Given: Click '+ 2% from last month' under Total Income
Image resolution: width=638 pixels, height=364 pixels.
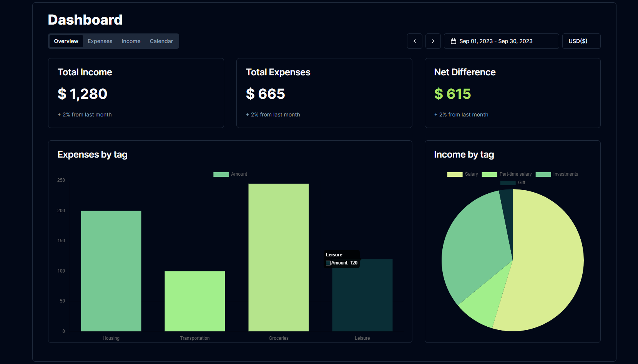Looking at the screenshot, I should click(x=85, y=115).
